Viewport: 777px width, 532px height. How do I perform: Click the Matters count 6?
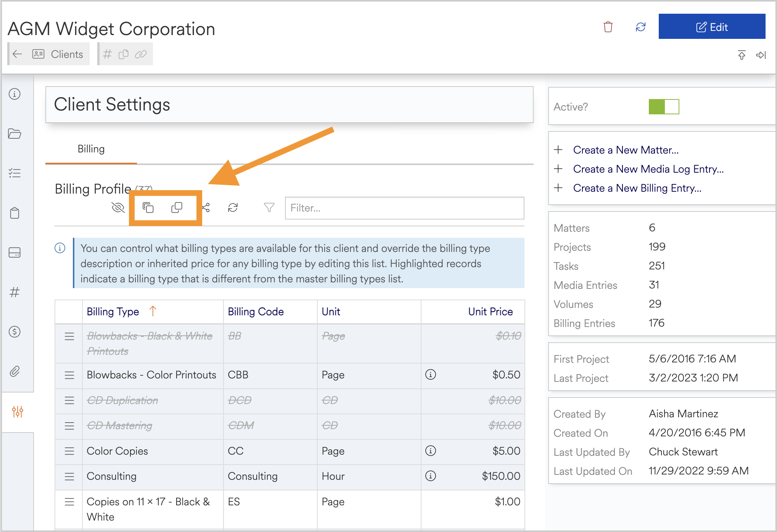(652, 228)
